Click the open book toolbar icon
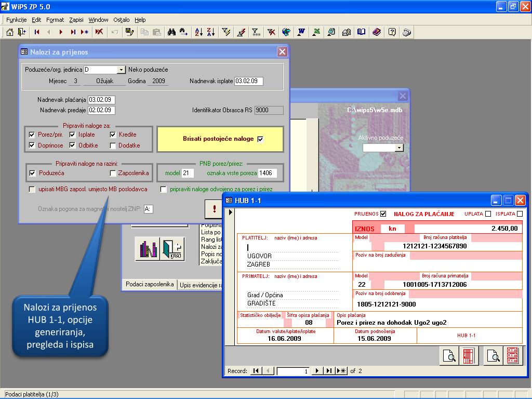Viewport: 532px width, 399px height. (x=362, y=32)
